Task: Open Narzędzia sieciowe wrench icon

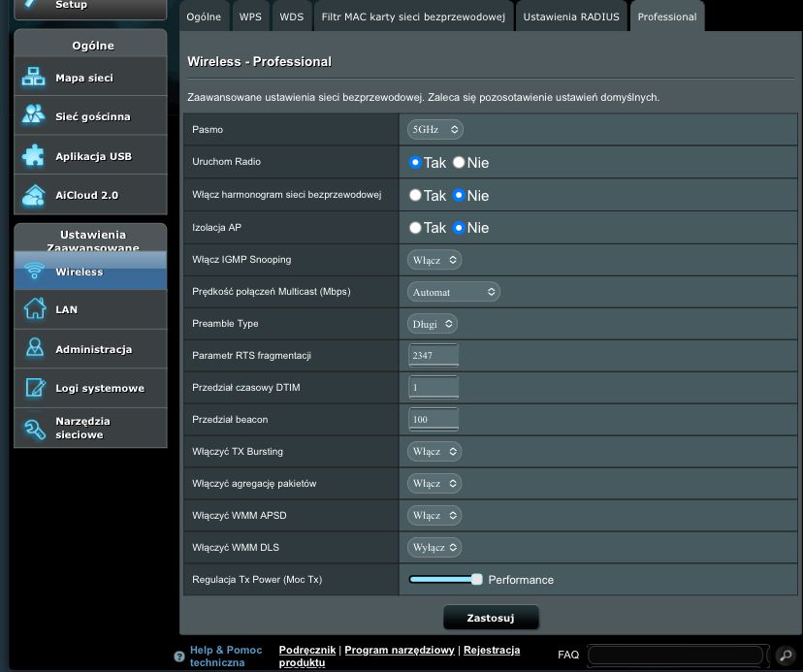Action: pos(34,428)
